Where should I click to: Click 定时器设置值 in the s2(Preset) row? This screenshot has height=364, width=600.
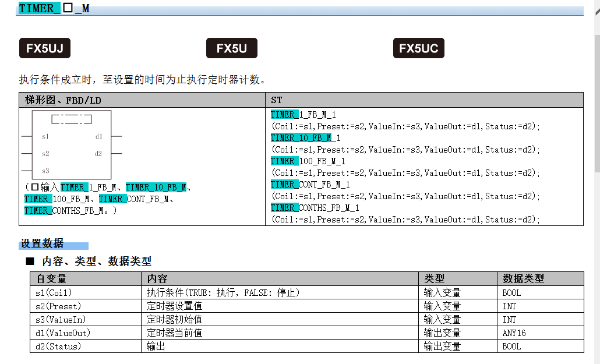[x=175, y=306]
